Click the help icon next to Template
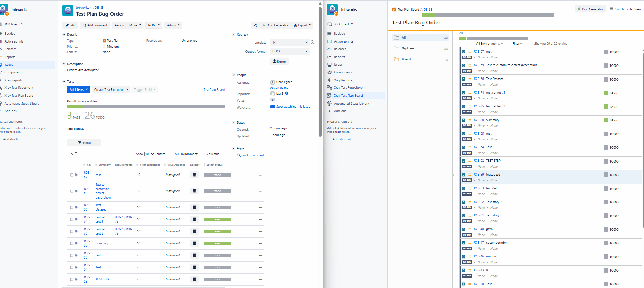 click(x=312, y=42)
